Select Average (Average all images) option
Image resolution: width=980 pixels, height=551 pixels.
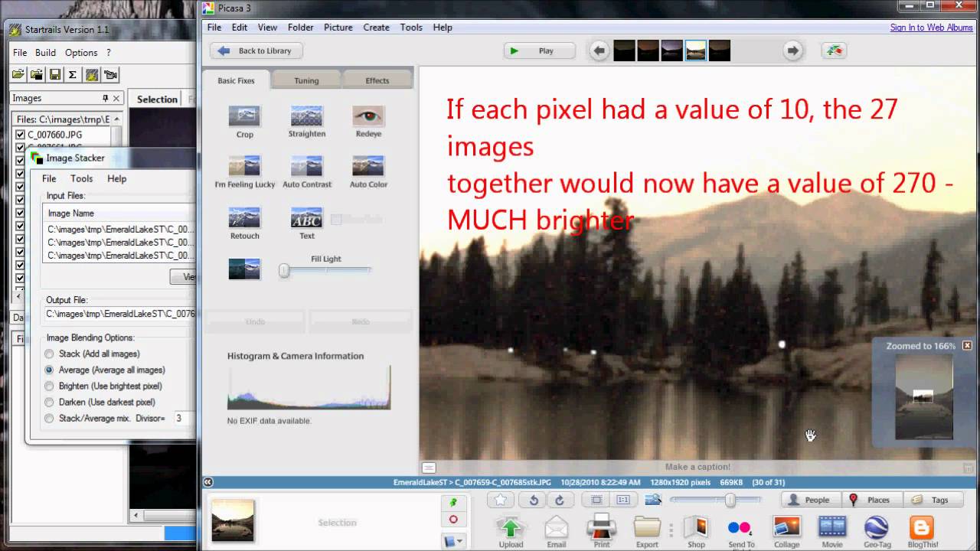click(x=50, y=370)
